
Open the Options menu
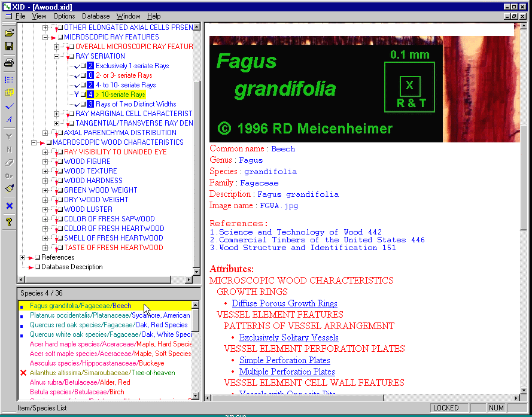[x=64, y=16]
